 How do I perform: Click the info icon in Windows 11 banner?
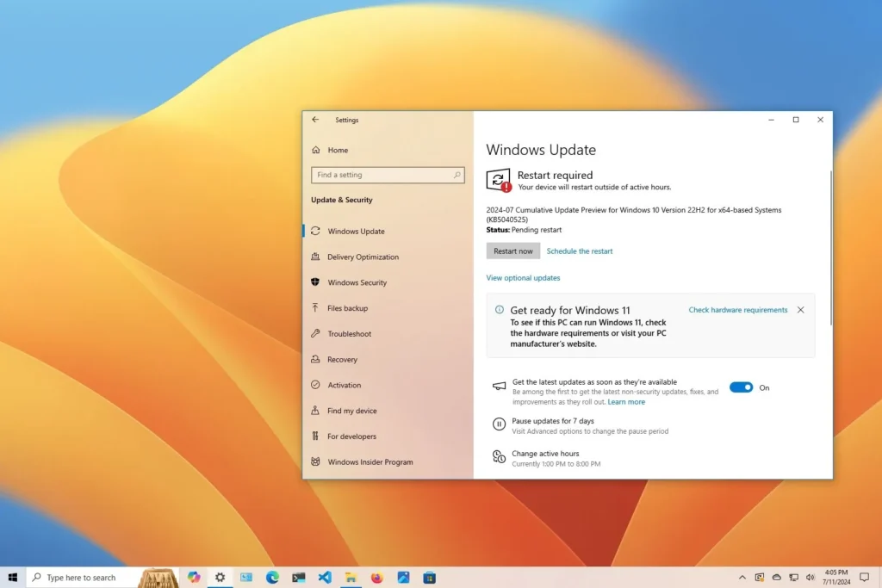coord(499,310)
